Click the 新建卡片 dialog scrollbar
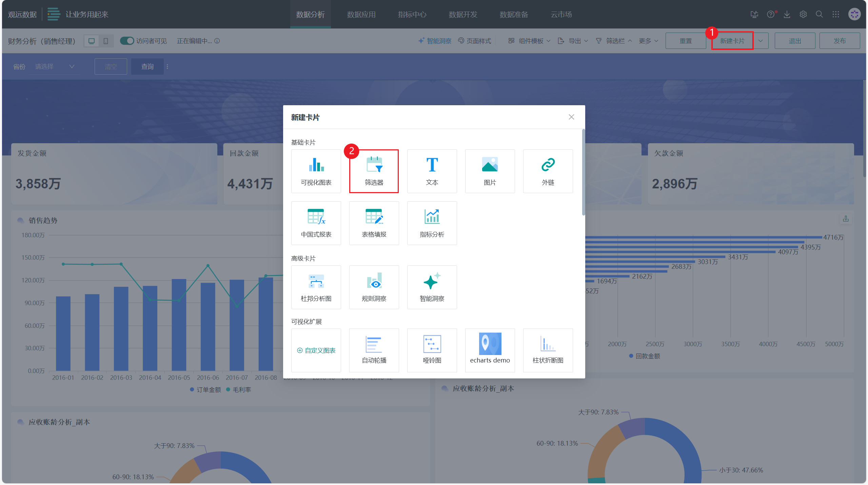The height and width of the screenshot is (485, 868). 583,172
